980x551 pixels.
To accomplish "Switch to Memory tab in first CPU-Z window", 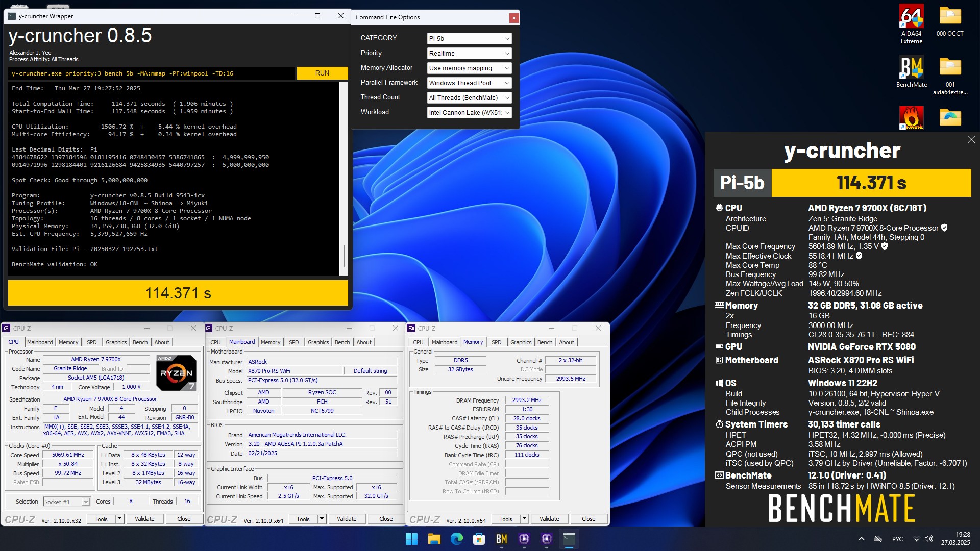I will tap(68, 342).
